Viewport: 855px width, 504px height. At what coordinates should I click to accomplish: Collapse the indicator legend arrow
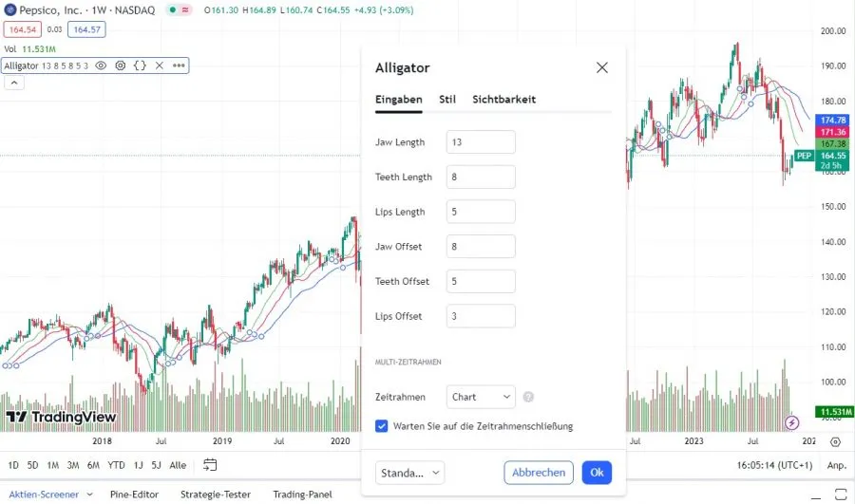click(x=14, y=83)
